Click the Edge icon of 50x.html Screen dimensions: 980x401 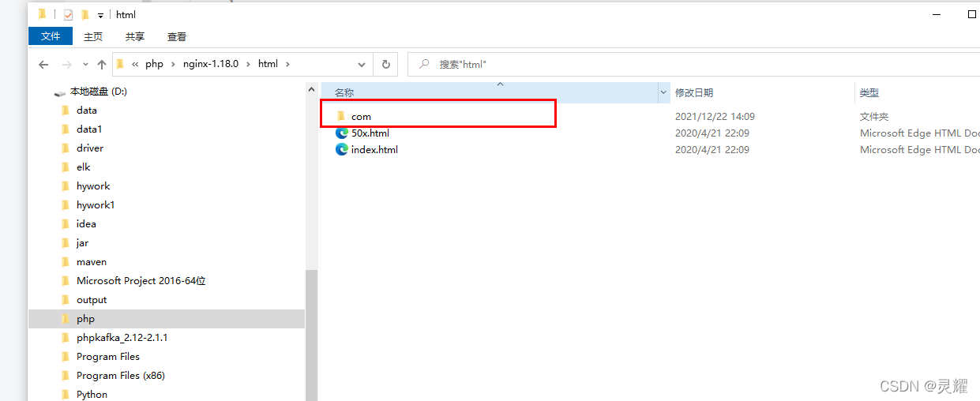[342, 133]
